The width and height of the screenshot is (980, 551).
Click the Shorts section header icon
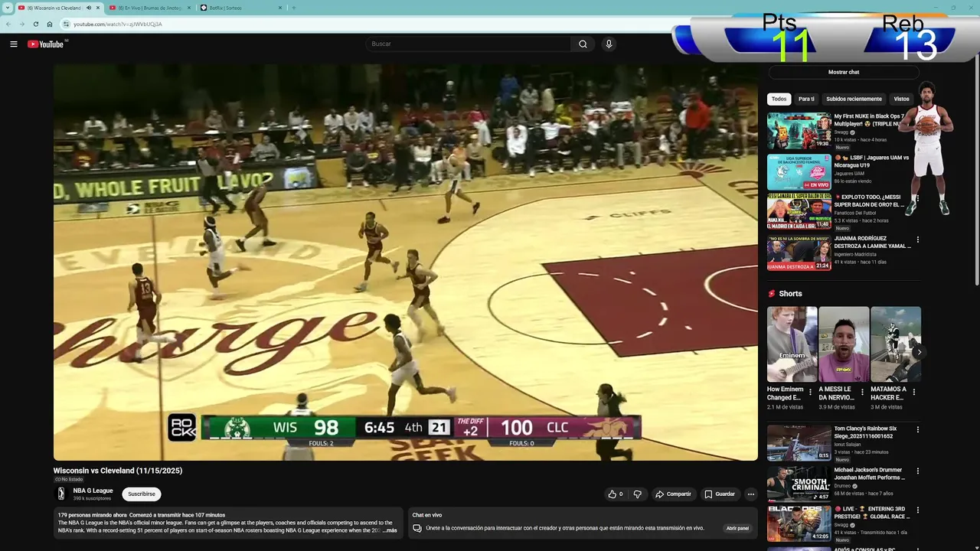772,294
